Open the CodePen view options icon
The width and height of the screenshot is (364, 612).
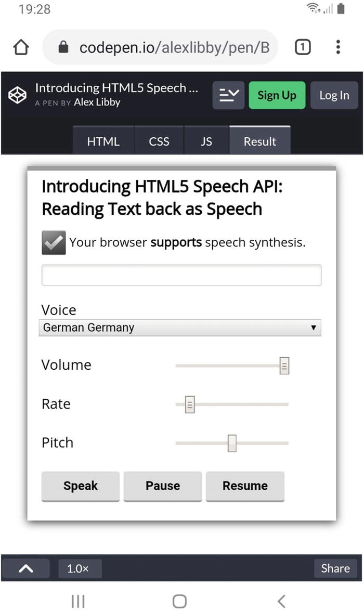coord(228,95)
